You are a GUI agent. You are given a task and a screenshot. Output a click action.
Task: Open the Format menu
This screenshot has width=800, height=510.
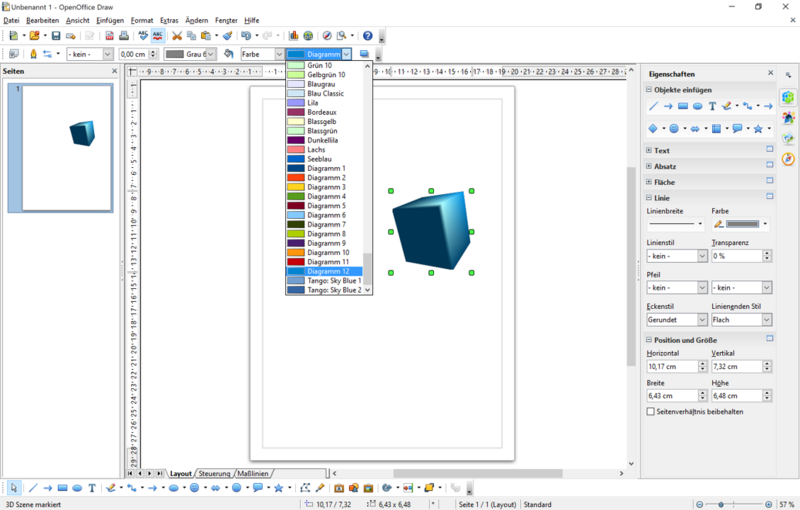142,20
